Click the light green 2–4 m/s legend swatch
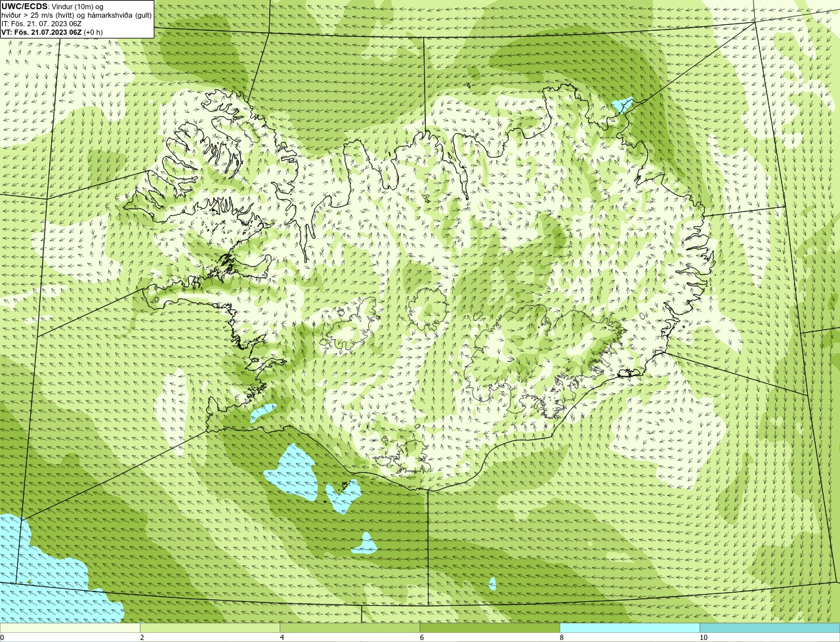This screenshot has width=840, height=642. tap(210, 628)
